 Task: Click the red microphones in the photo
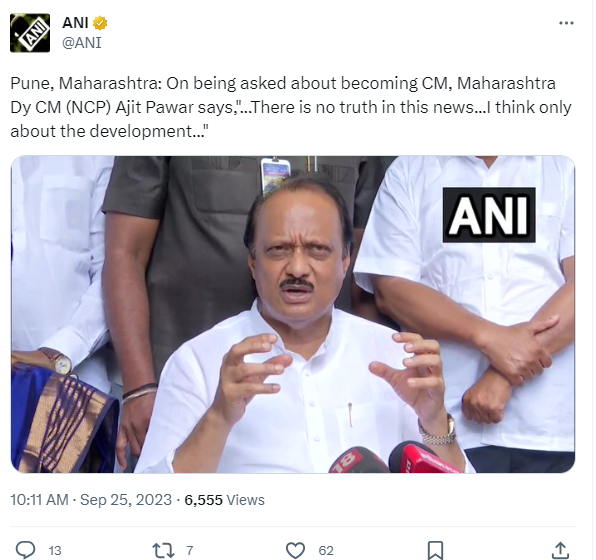[395, 459]
